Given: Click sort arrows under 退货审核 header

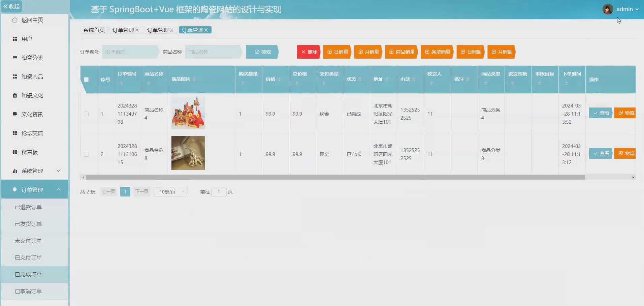Looking at the screenshot, I should point(512,83).
